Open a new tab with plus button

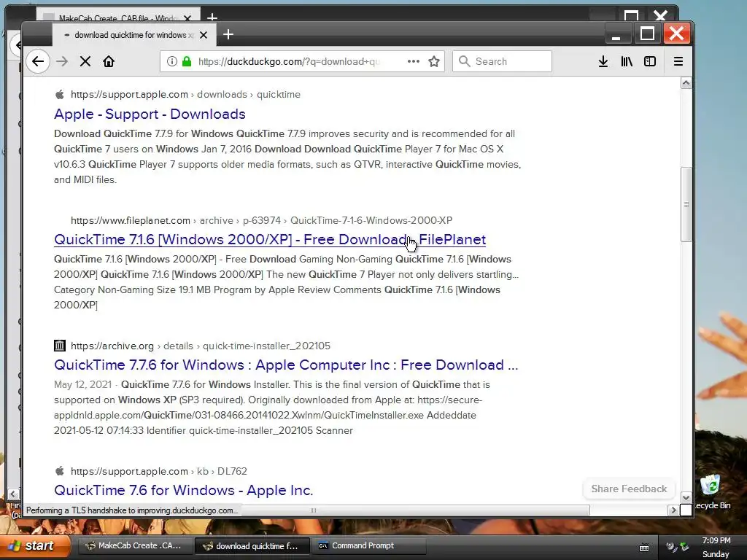click(x=228, y=34)
